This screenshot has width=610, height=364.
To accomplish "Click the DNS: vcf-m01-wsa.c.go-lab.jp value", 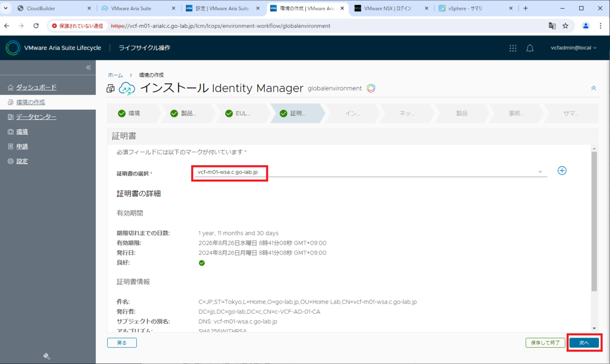I will [x=238, y=321].
